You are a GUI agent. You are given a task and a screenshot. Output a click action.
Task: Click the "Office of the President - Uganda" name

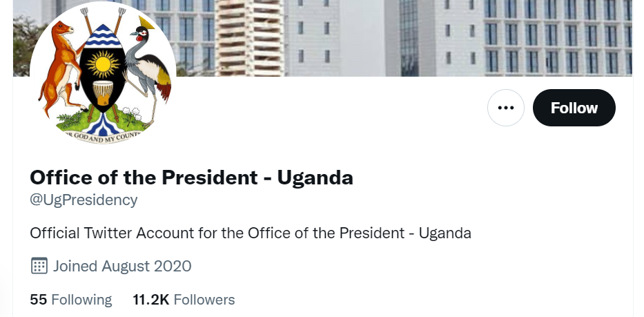tap(191, 177)
